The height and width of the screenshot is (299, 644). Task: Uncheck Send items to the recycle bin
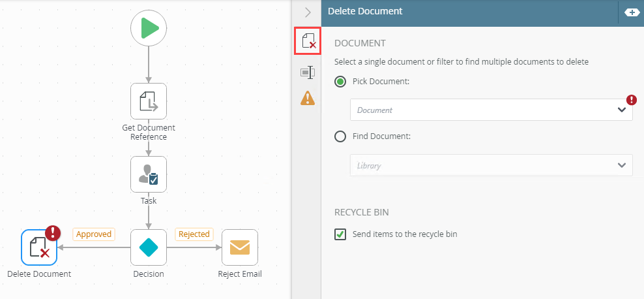coord(340,234)
